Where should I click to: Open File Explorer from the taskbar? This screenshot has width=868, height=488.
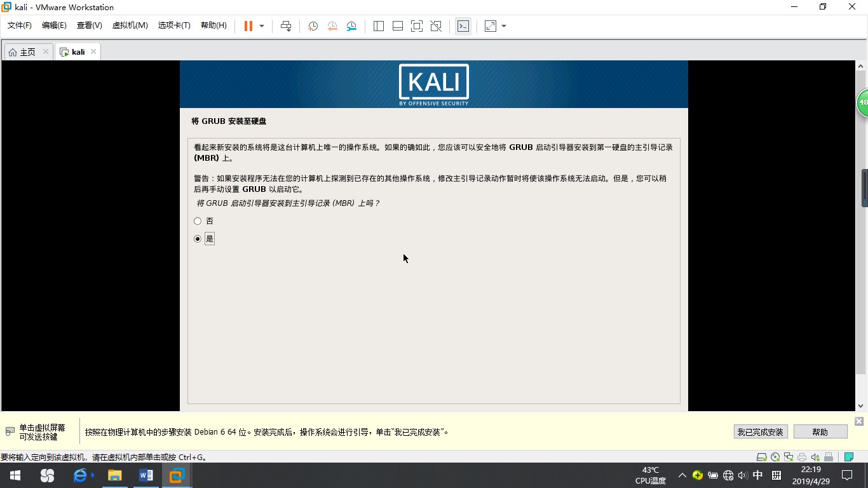click(114, 475)
